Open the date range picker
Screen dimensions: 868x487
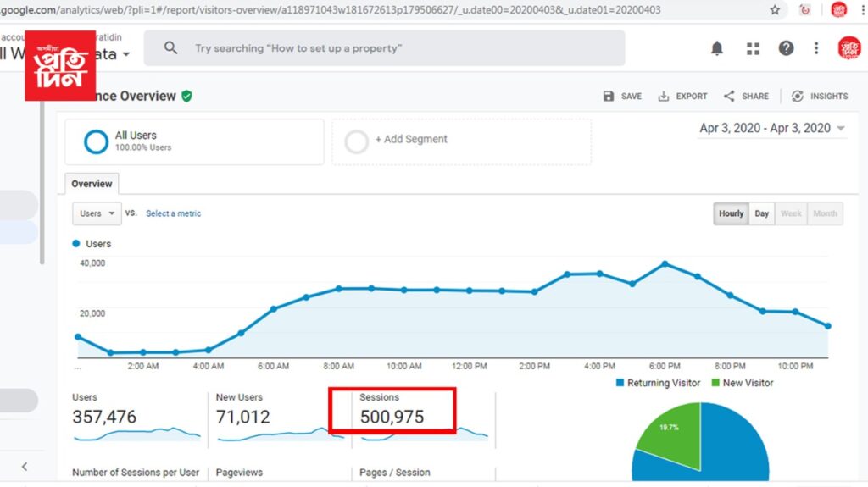pyautogui.click(x=772, y=129)
